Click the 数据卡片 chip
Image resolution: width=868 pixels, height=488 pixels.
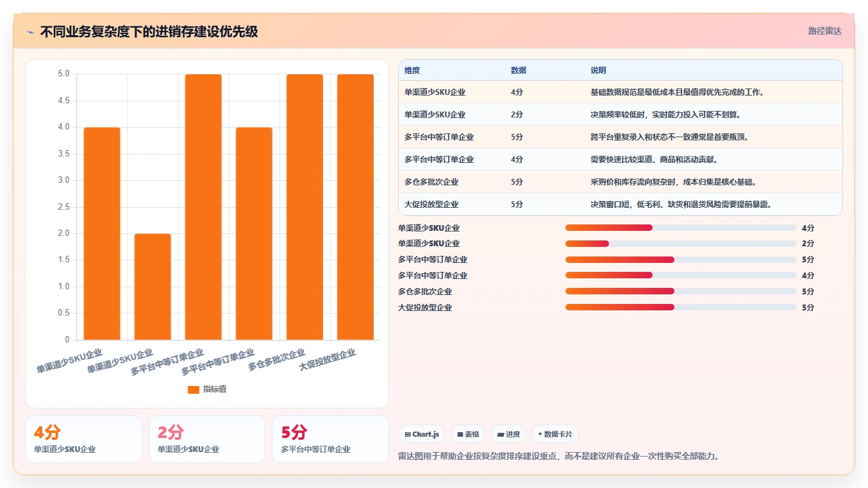(555, 434)
